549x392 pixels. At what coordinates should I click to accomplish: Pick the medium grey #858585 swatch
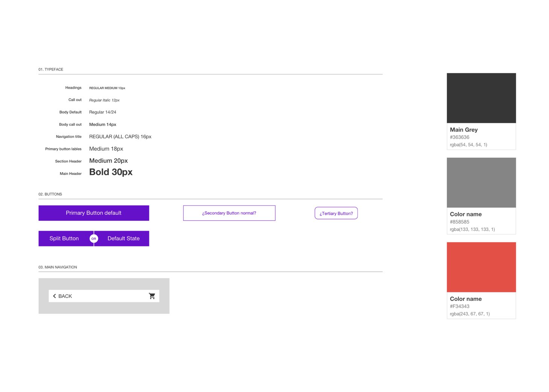(481, 182)
